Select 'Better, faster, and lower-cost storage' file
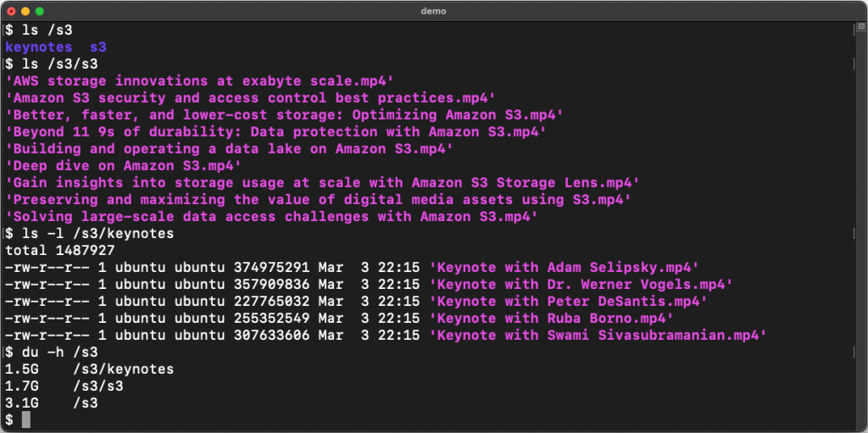Screen dimensions: 868x433 [285, 115]
